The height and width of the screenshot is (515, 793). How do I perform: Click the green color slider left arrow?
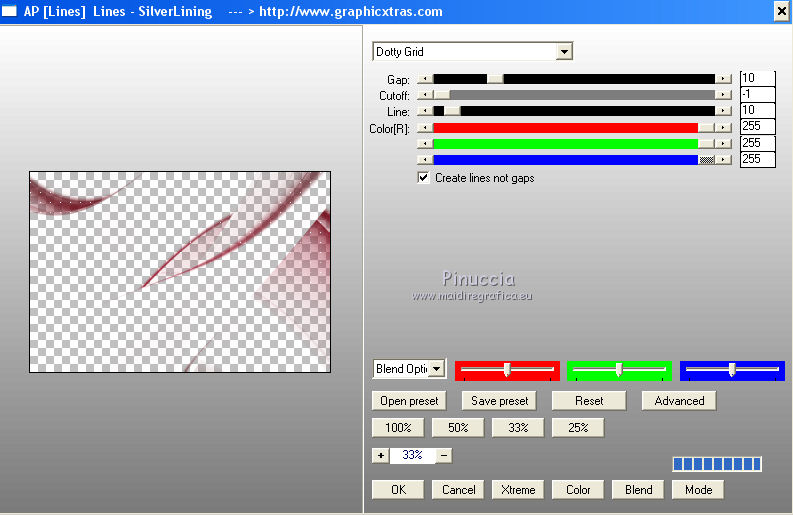click(425, 144)
